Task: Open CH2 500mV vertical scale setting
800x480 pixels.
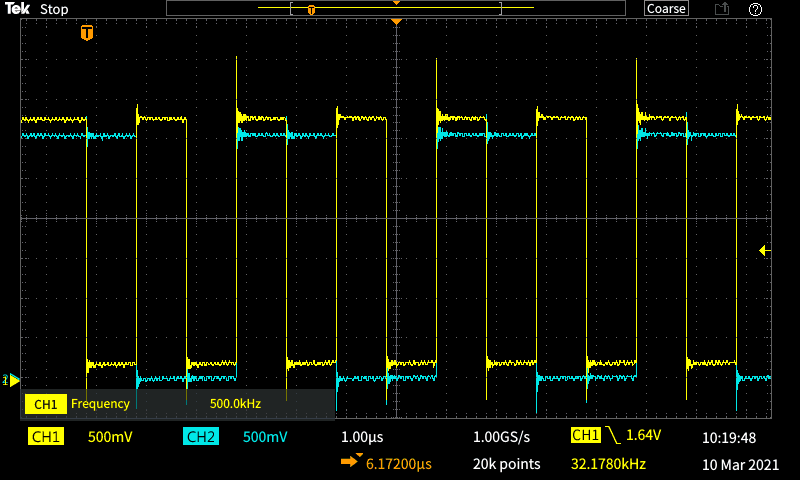Action: point(265,437)
